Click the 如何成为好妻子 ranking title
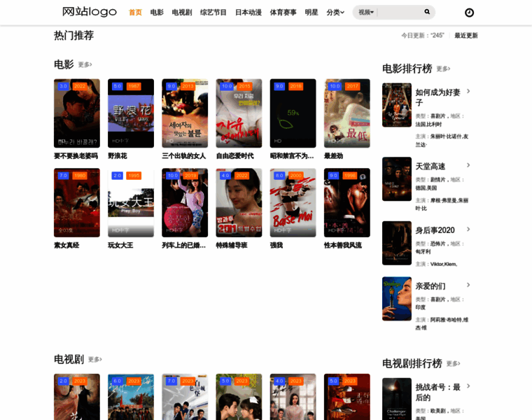532x420 pixels. pyautogui.click(x=438, y=97)
